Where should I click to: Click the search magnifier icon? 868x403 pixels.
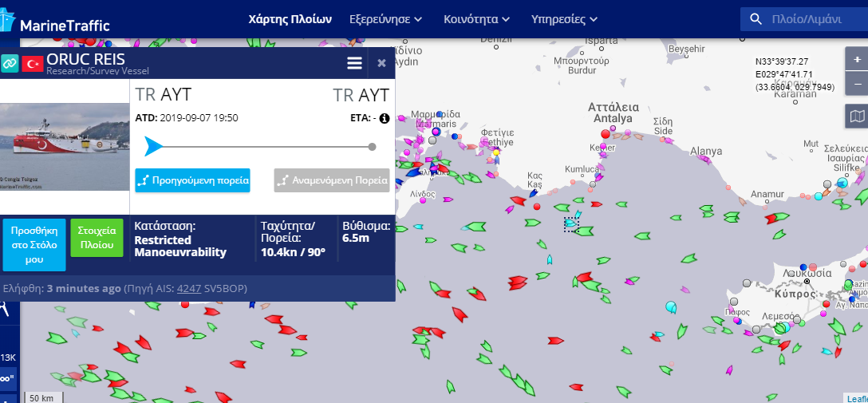[756, 19]
